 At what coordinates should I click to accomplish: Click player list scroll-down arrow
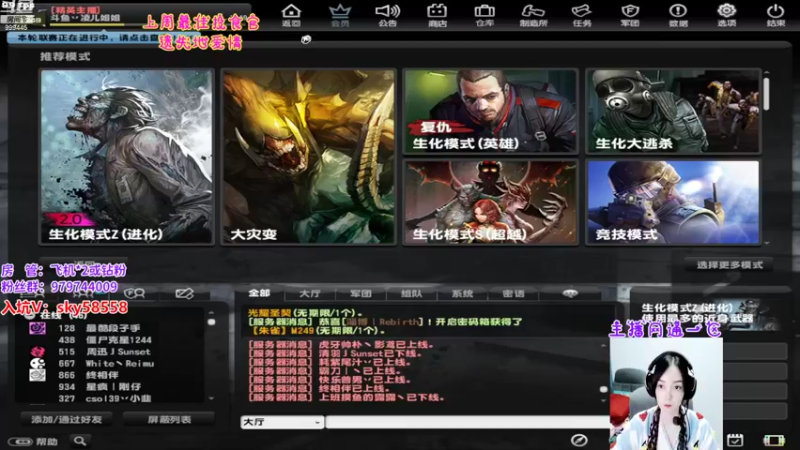(211, 398)
